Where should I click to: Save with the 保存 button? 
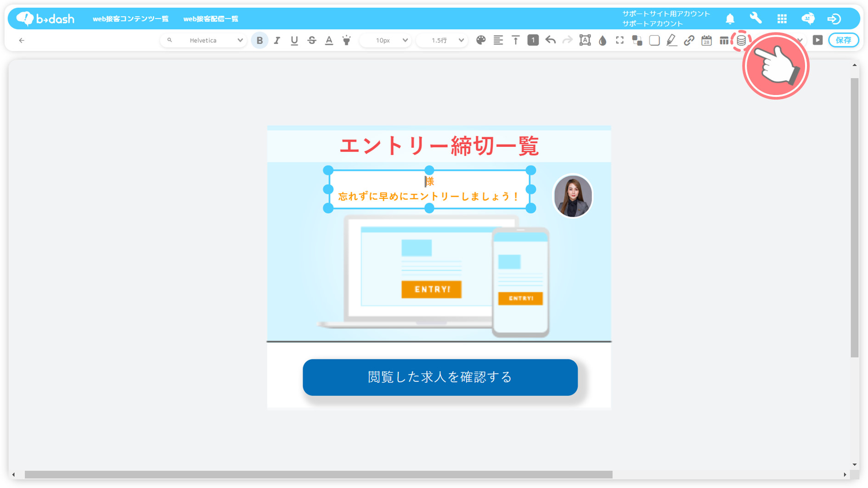844,40
